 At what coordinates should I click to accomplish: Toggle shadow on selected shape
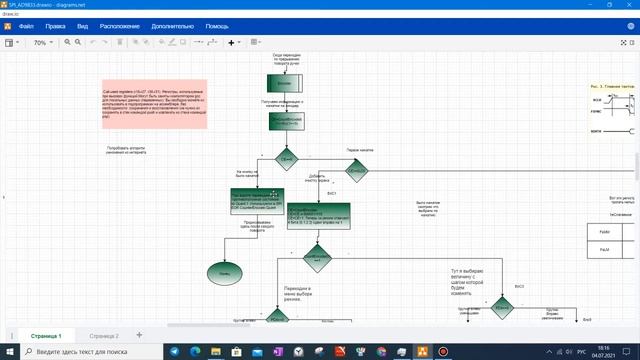(183, 42)
